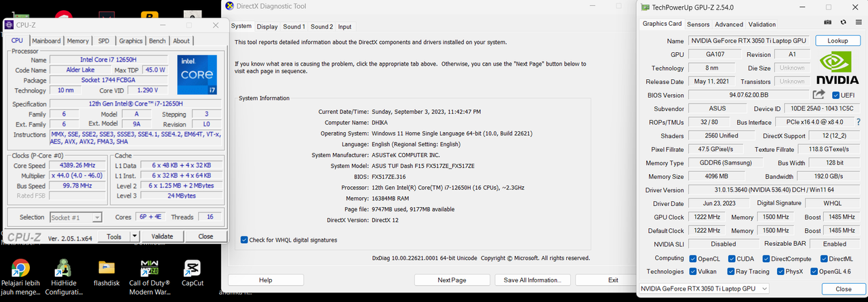Open the Validation tab in GPU-Z
Viewport: 868px width, 302px height.
click(762, 24)
